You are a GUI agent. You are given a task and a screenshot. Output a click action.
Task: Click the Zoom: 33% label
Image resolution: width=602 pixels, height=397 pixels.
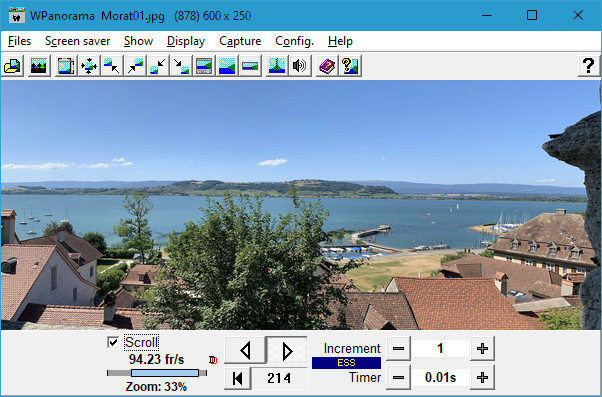click(x=156, y=387)
